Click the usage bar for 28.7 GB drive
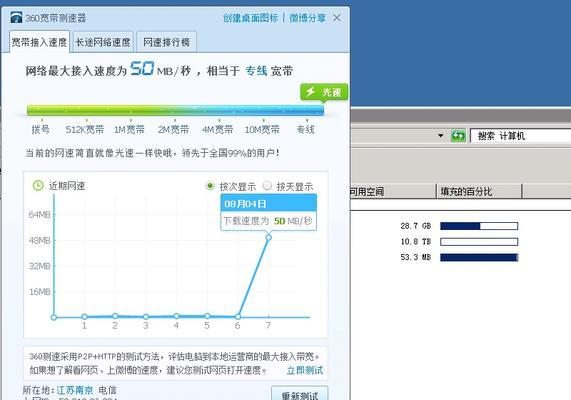This screenshot has height=400, width=571. coord(479,226)
